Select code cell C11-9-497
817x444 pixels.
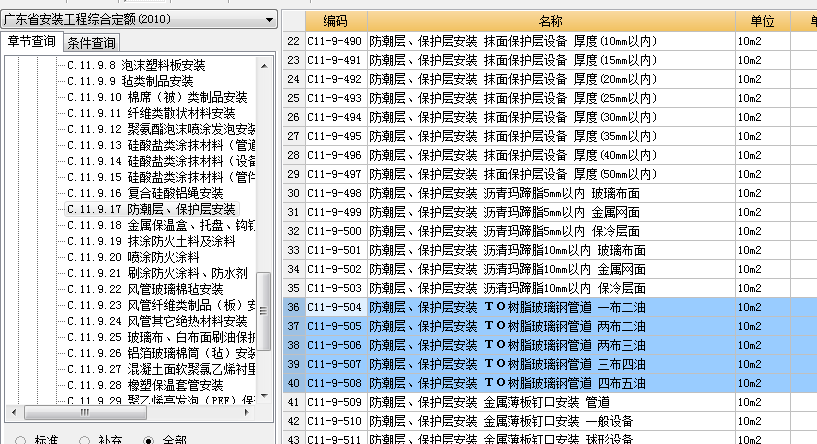coord(336,174)
